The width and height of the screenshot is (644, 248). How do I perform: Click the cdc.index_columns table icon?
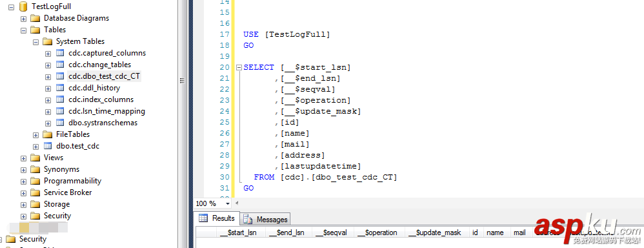60,99
